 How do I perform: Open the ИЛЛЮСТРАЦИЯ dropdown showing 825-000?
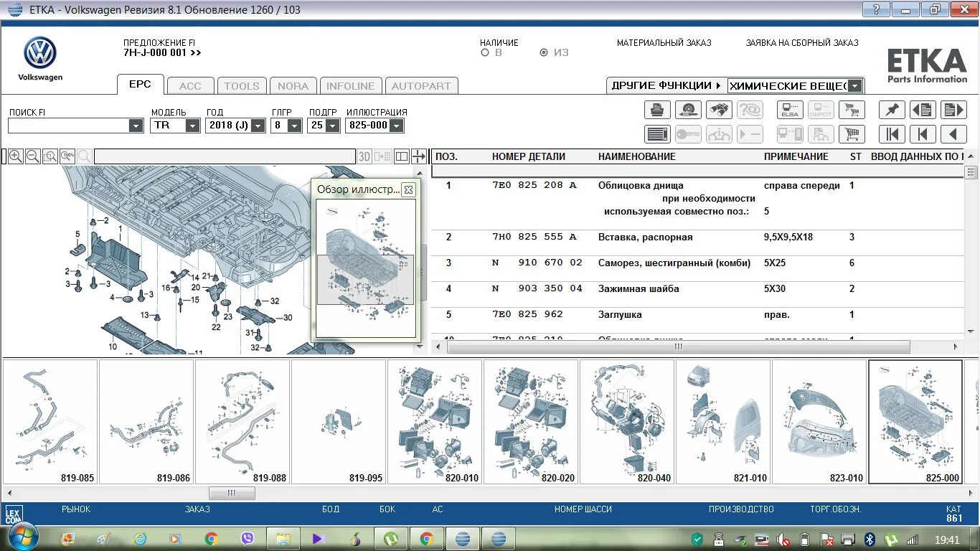click(397, 126)
